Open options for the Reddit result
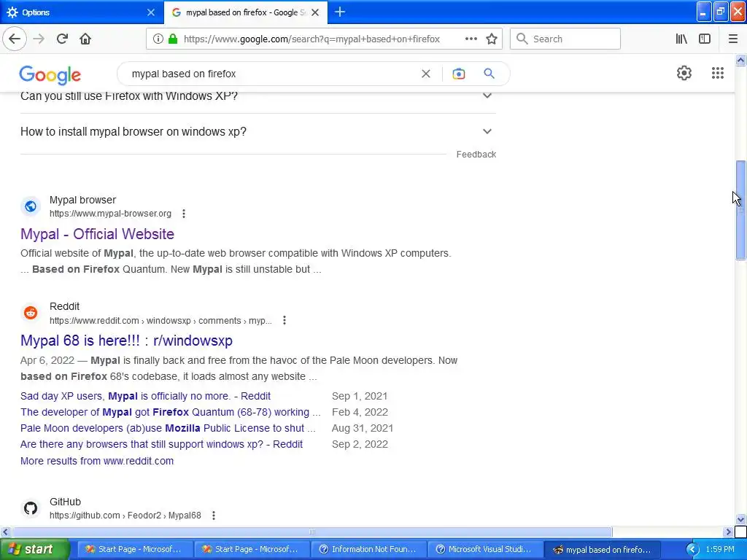This screenshot has width=747, height=560. (x=285, y=320)
